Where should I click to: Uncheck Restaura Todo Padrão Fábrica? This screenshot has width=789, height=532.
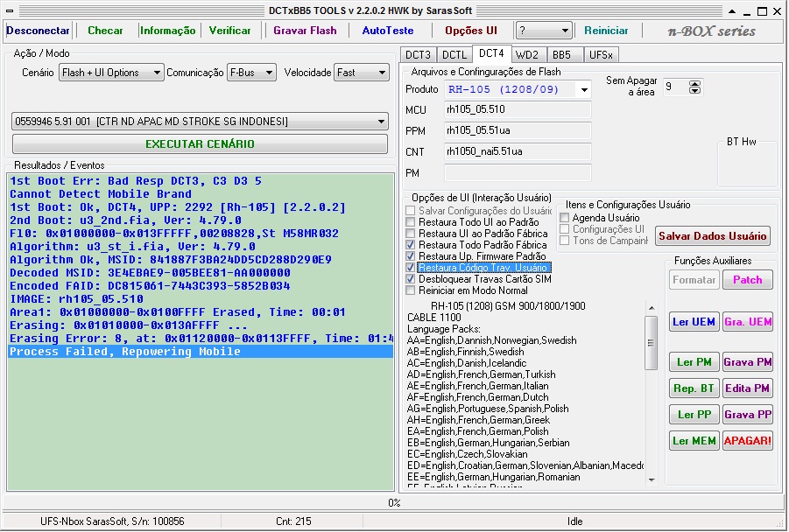click(411, 245)
